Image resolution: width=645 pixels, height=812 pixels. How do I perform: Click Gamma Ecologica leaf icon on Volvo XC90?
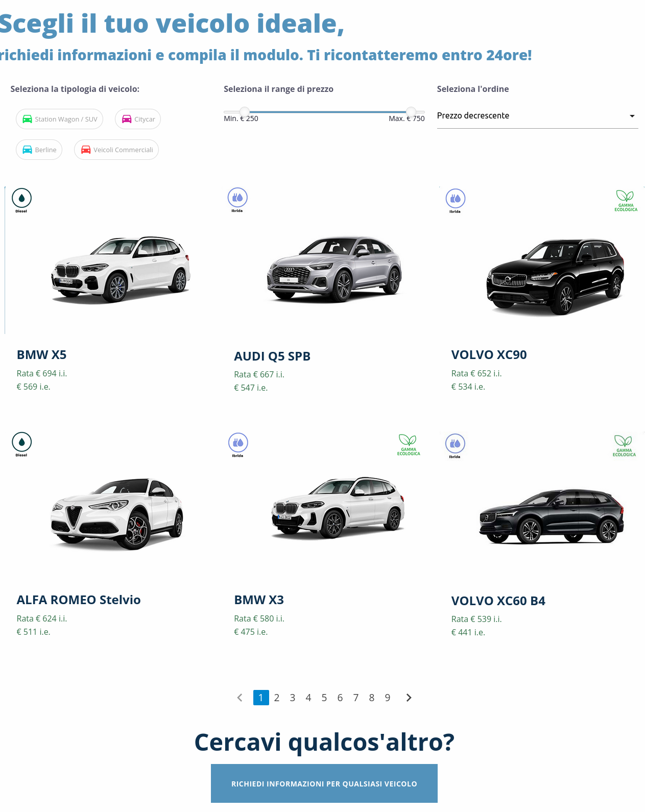[626, 201]
